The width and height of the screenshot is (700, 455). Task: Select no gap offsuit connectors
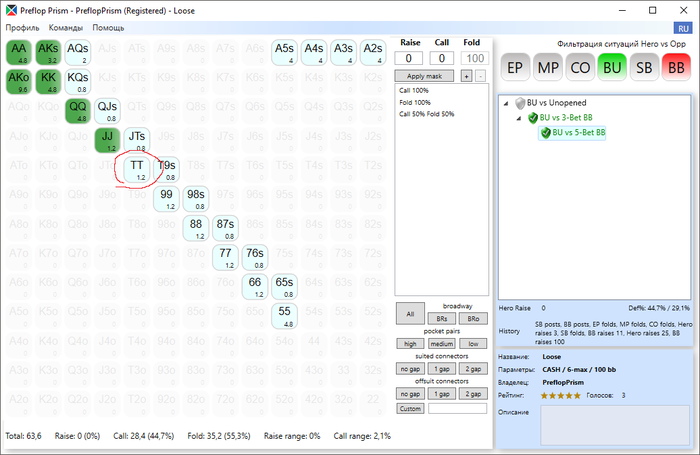[410, 393]
